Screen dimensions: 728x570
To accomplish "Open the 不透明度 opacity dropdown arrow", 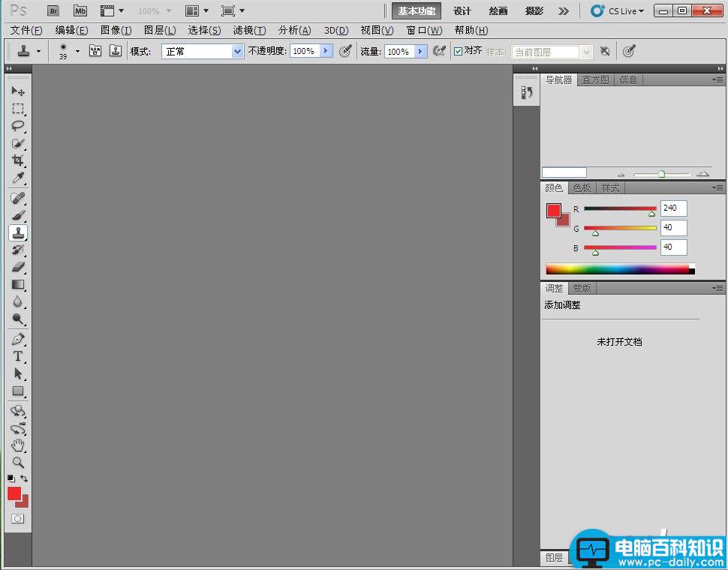I will [x=325, y=51].
